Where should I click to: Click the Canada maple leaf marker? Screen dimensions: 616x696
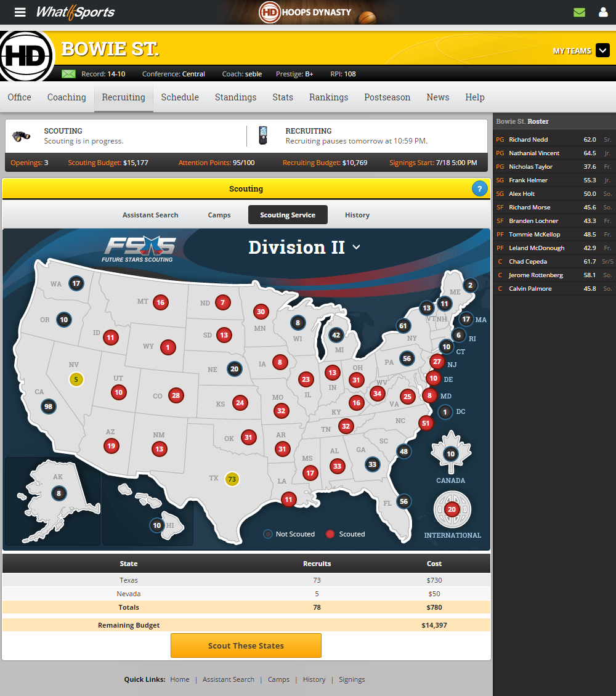point(451,455)
